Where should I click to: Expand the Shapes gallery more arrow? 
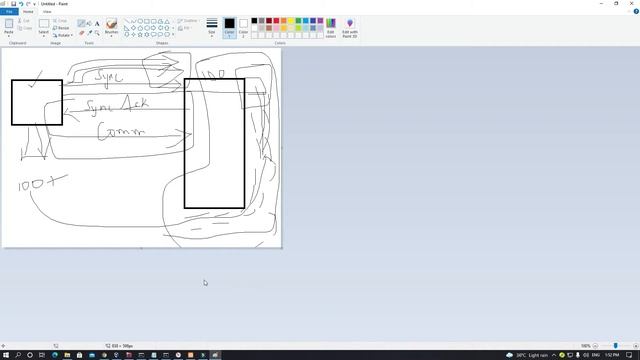pos(173,35)
